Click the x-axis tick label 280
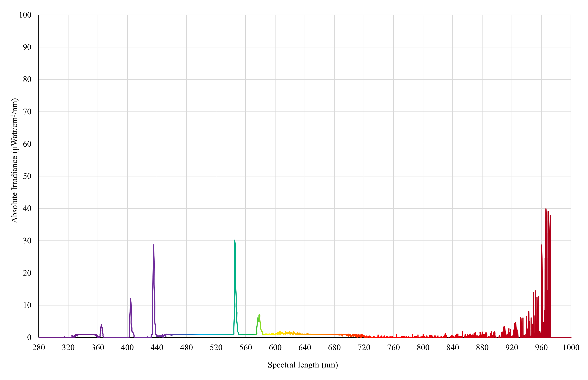 38,348
